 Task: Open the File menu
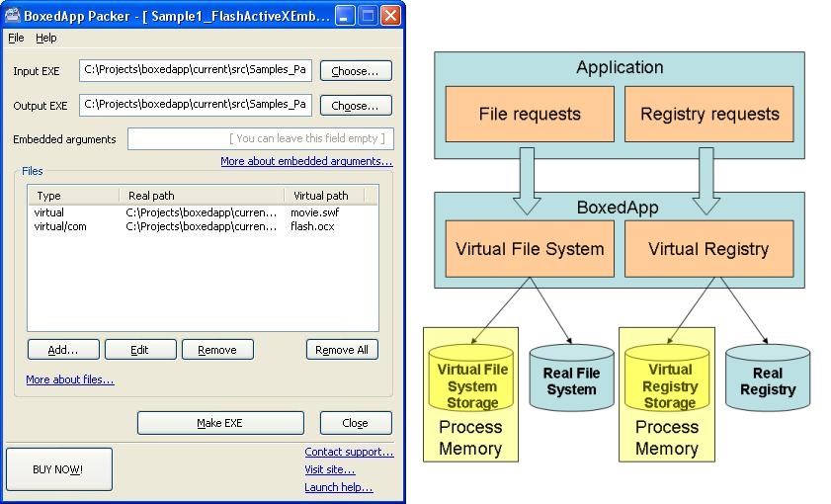pyautogui.click(x=16, y=38)
